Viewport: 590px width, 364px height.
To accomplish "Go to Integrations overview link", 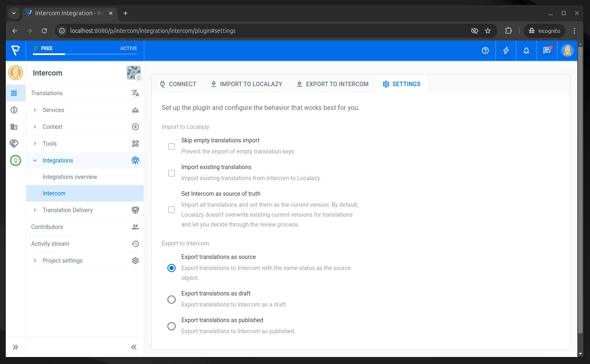I will (x=70, y=177).
